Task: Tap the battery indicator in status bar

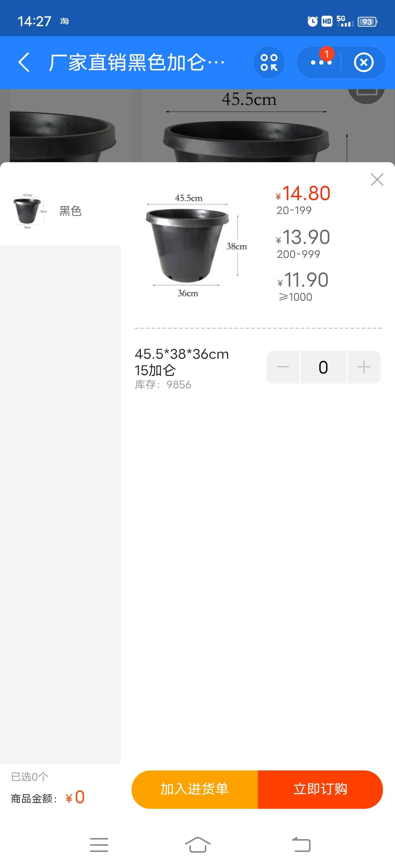Action: click(x=367, y=22)
